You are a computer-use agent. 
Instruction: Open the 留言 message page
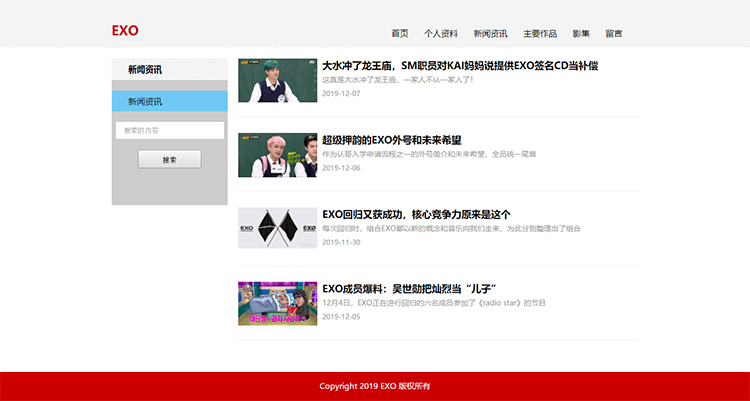tap(613, 33)
